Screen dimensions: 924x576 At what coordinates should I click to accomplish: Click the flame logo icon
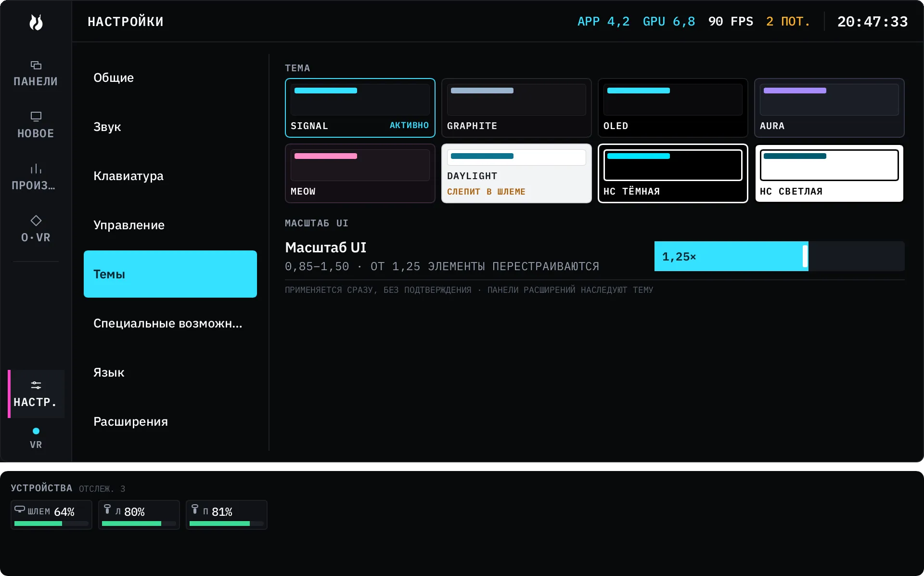pos(36,22)
